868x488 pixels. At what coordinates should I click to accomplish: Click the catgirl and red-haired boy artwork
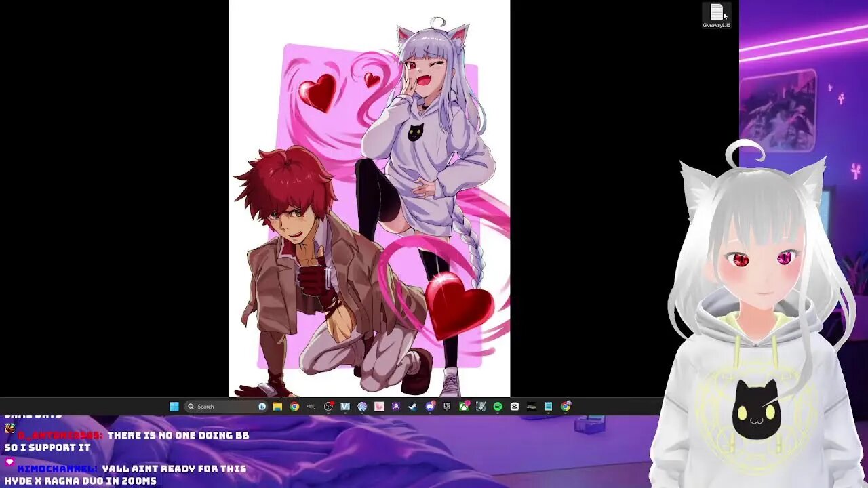point(369,198)
